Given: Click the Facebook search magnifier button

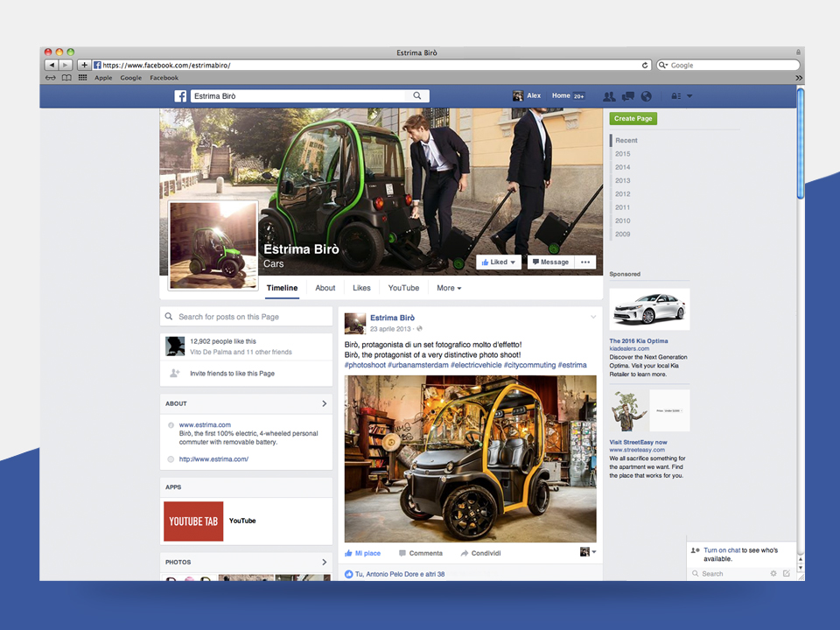Looking at the screenshot, I should pyautogui.click(x=416, y=96).
